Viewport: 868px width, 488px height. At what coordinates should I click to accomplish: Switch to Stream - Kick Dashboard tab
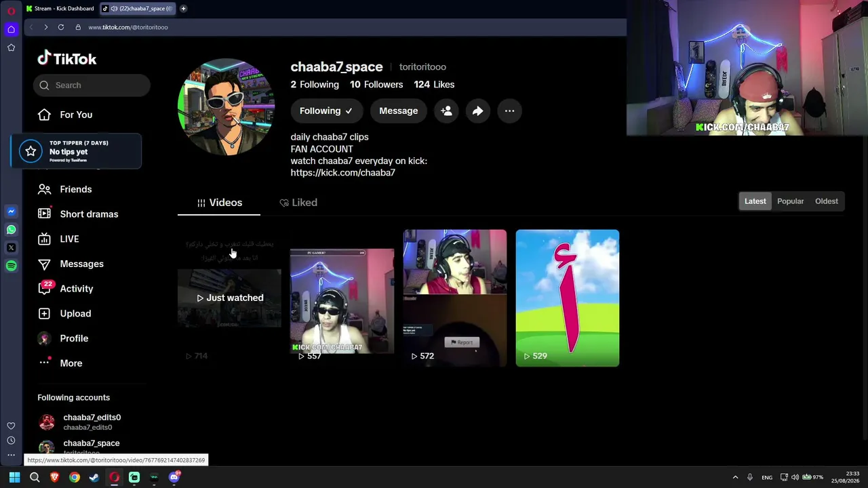(x=60, y=9)
